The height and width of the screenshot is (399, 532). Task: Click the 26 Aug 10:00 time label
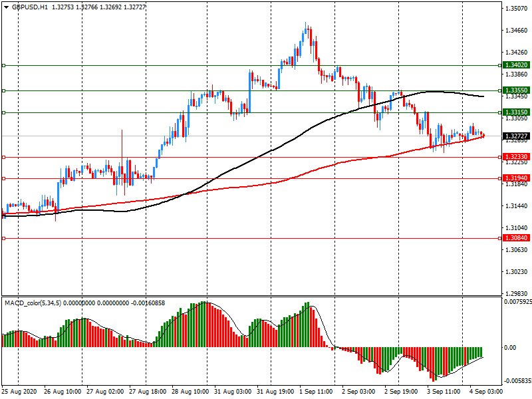tap(63, 392)
